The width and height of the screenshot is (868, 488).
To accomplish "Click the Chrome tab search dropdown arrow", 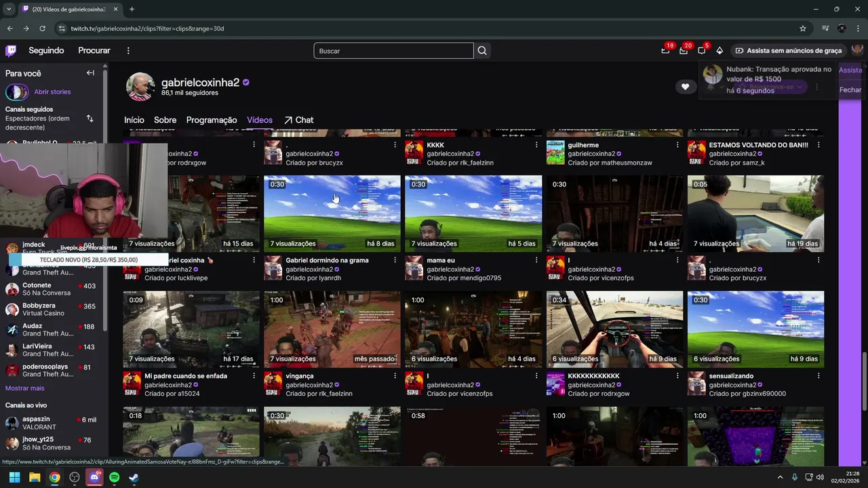I will pyautogui.click(x=8, y=9).
